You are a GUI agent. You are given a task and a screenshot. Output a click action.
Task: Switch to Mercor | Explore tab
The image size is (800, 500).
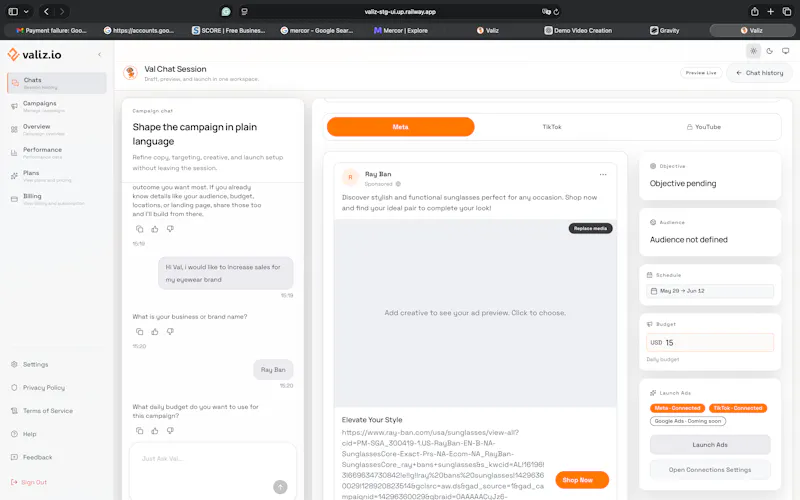[x=401, y=31]
